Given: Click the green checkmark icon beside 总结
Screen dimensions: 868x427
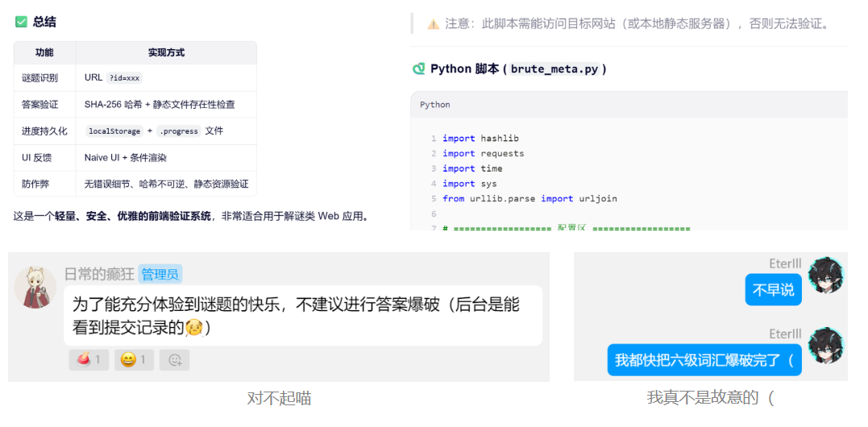Looking at the screenshot, I should click(21, 22).
